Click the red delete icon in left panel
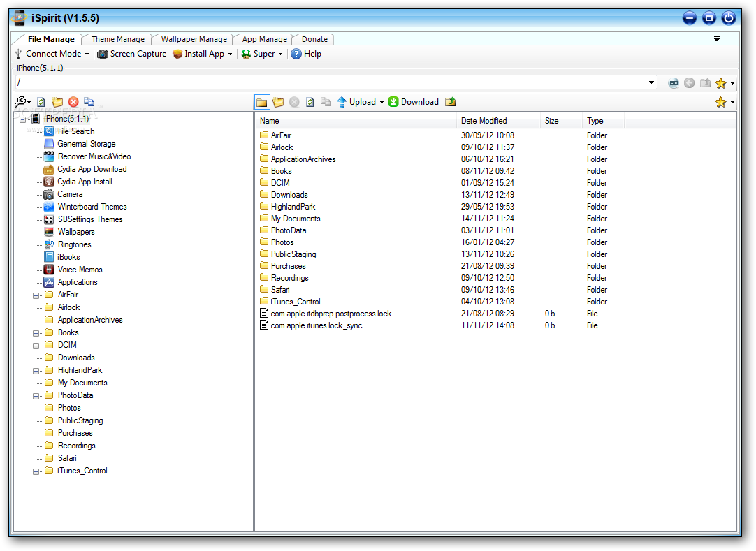The width and height of the screenshot is (756, 551). [x=73, y=102]
